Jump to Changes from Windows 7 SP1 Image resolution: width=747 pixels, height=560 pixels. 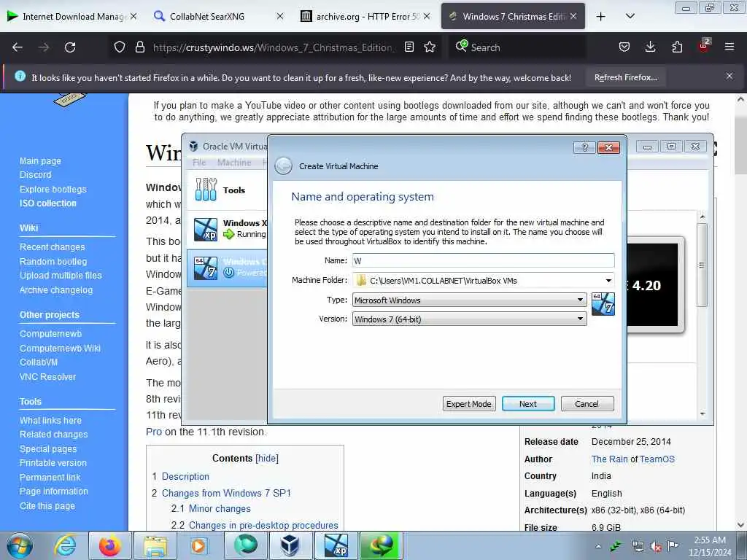(226, 493)
